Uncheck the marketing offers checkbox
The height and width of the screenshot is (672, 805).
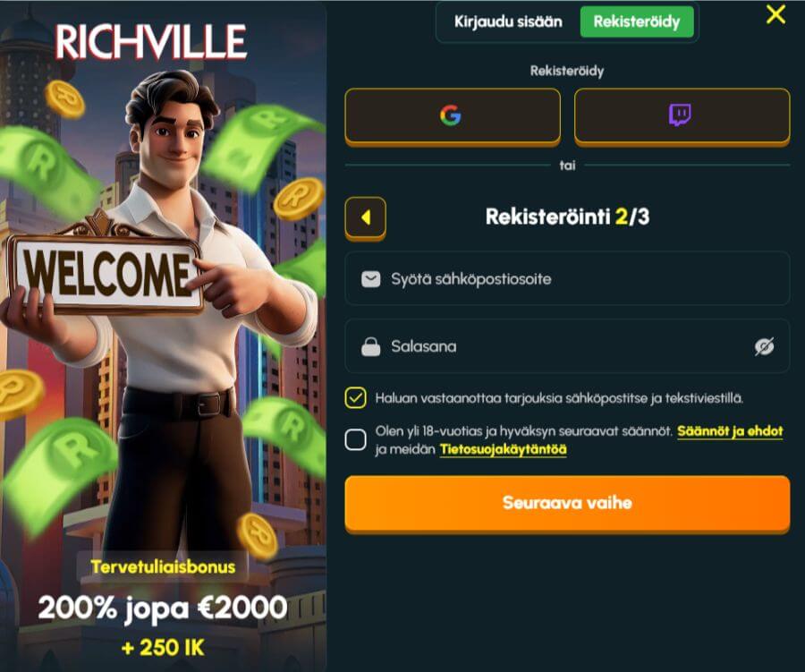355,398
